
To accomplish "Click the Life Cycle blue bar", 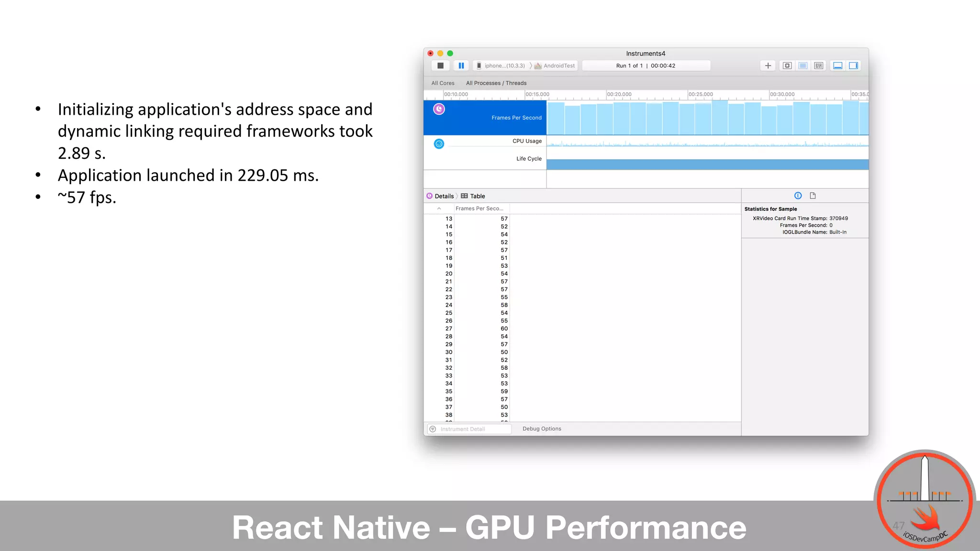I will (707, 165).
